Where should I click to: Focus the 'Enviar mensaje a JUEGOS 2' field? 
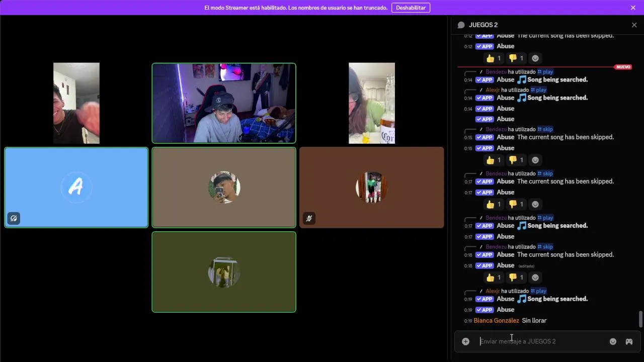[x=541, y=341]
